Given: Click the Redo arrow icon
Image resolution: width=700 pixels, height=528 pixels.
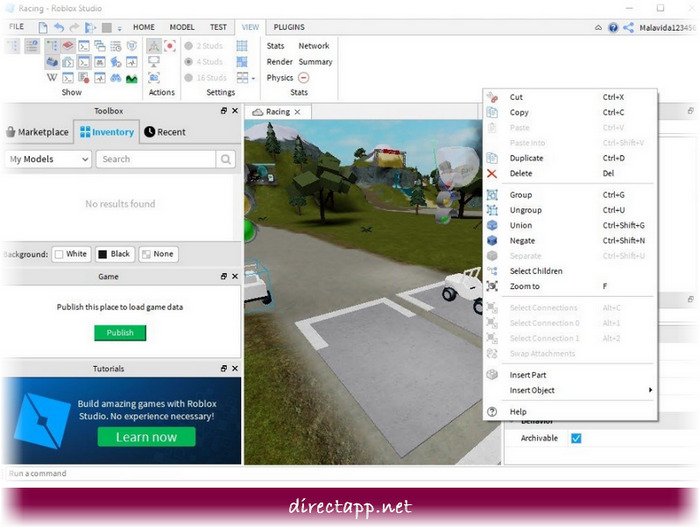Looking at the screenshot, I should tap(74, 28).
